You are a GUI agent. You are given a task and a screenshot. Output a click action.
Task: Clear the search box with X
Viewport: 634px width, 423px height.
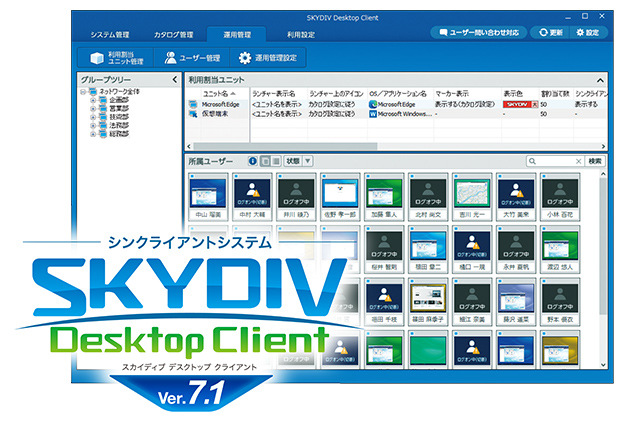click(x=578, y=161)
